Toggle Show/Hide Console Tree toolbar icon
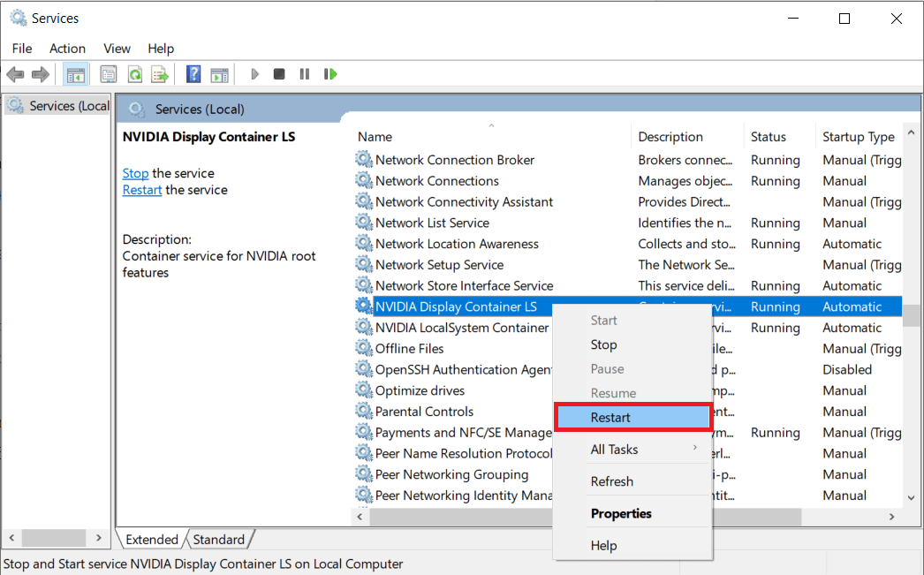The width and height of the screenshot is (924, 575). coord(75,74)
